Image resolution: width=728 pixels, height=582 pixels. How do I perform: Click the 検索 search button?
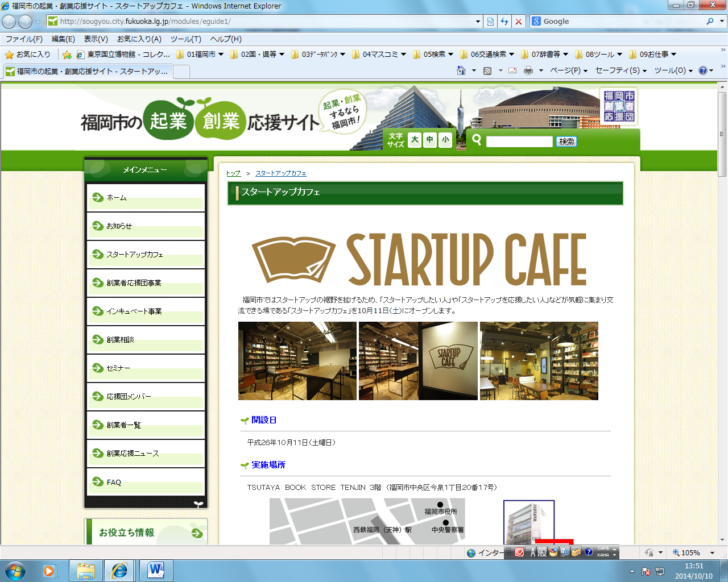click(566, 142)
